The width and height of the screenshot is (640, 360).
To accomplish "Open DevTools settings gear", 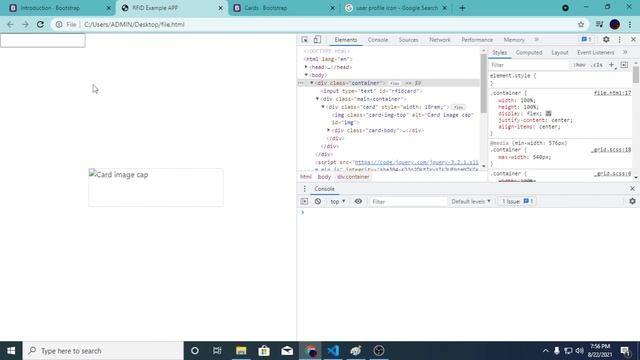I will [606, 40].
